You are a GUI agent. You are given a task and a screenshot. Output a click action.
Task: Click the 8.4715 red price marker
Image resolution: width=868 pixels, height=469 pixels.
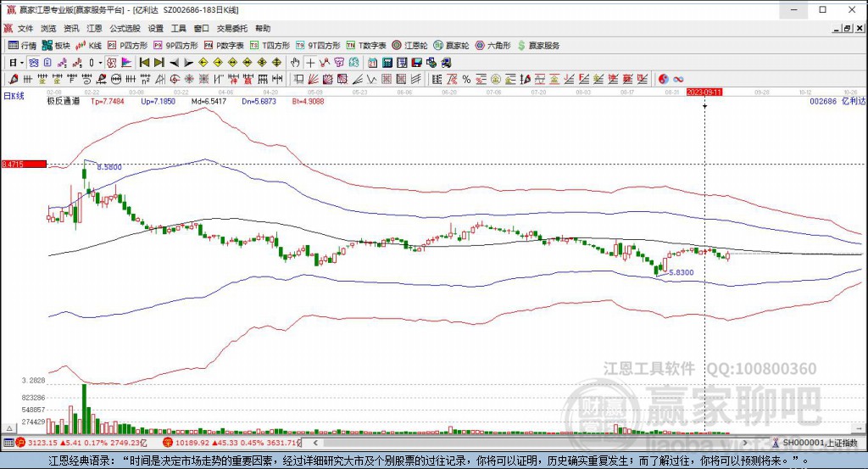pyautogui.click(x=24, y=164)
